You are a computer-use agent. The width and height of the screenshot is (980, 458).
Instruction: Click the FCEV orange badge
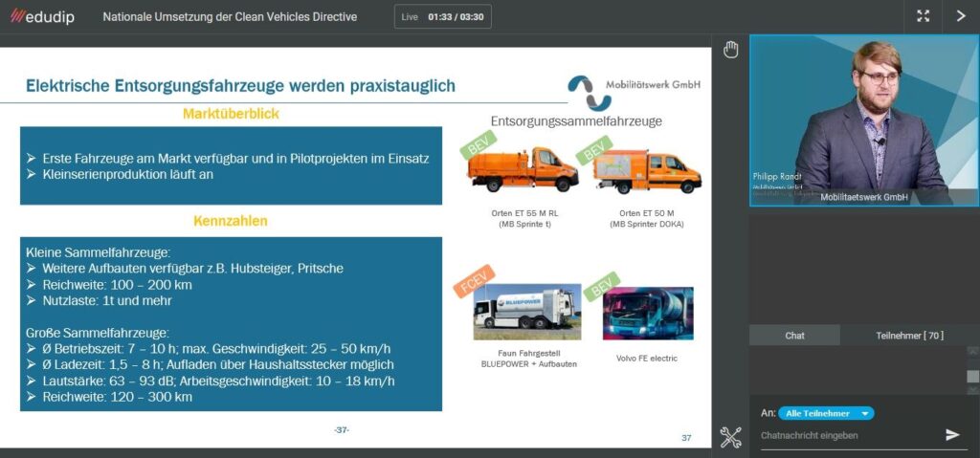click(475, 281)
